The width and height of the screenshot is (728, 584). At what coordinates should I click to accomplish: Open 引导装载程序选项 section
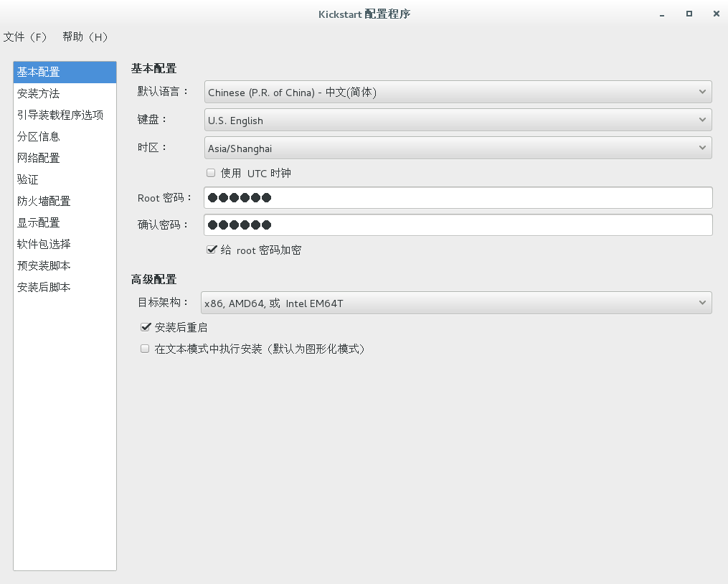[65, 115]
